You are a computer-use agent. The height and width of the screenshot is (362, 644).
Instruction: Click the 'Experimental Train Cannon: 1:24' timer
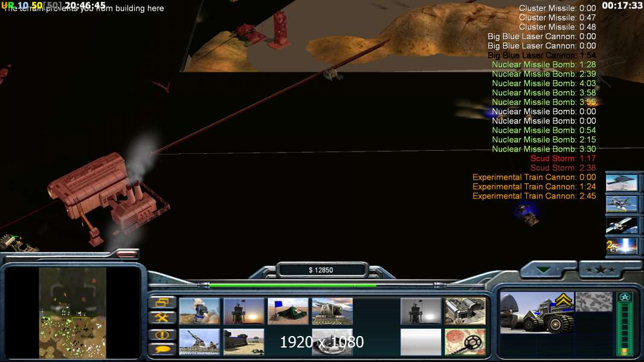(x=534, y=187)
